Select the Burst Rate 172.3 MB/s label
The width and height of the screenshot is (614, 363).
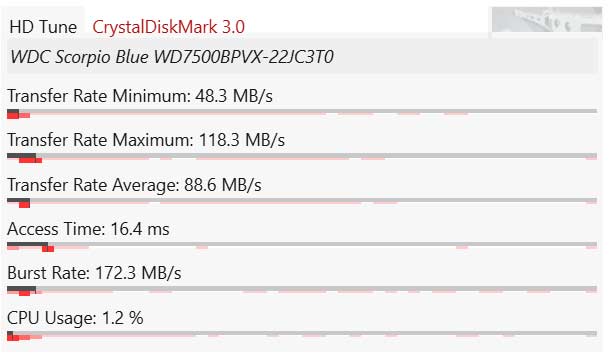pos(94,273)
